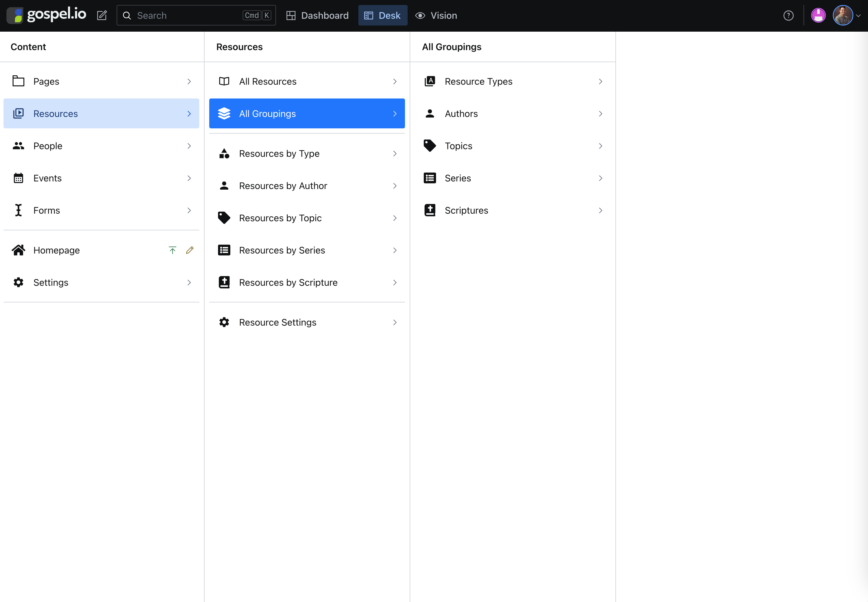
Task: Click the Vision eye icon
Action: 420,16
